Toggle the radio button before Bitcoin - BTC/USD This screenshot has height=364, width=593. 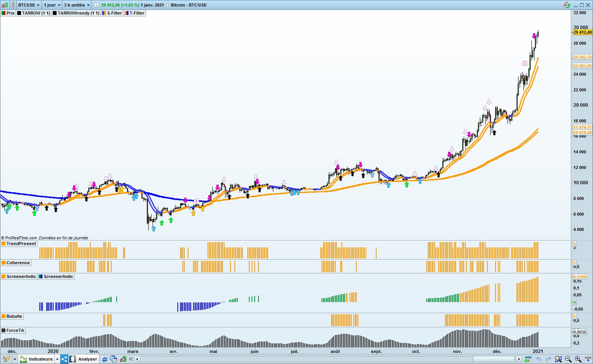coord(167,5)
